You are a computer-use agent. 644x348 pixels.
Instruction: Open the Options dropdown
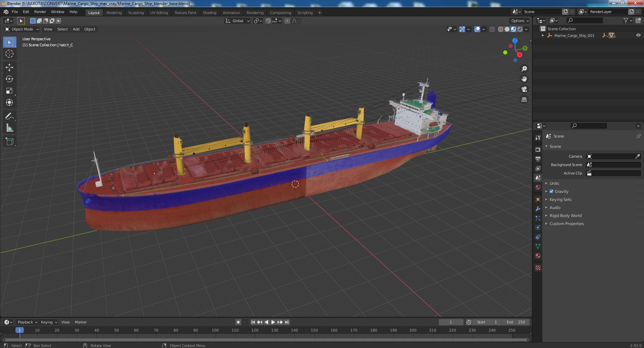(520, 21)
